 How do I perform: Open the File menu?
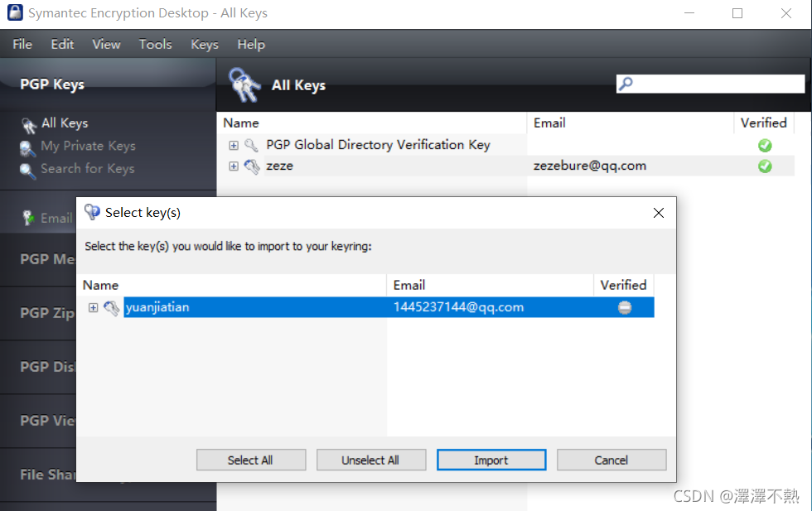(22, 45)
